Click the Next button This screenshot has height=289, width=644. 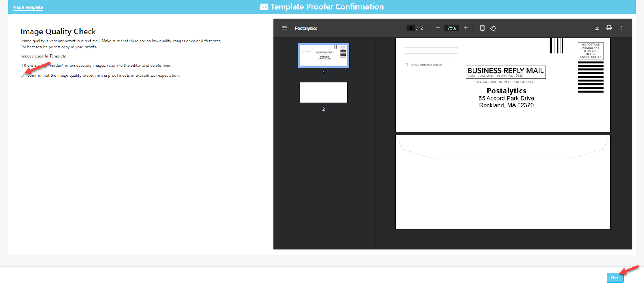pyautogui.click(x=615, y=277)
